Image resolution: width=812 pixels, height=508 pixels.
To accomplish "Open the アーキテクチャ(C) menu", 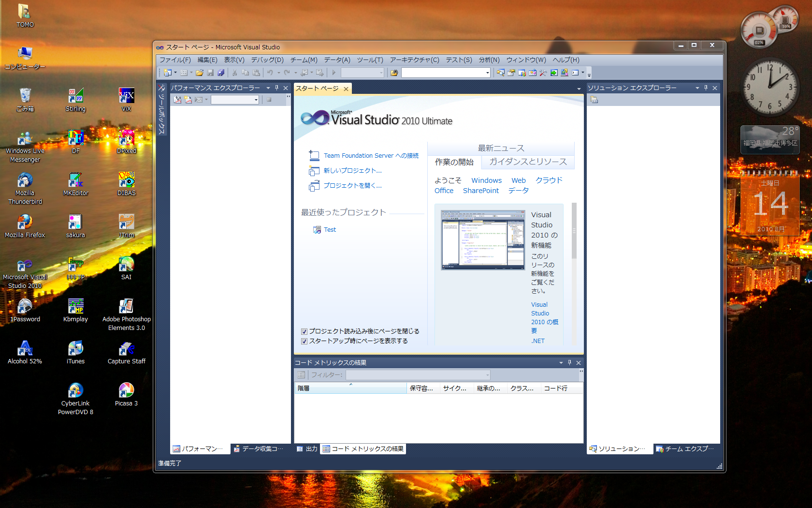I will (415, 60).
